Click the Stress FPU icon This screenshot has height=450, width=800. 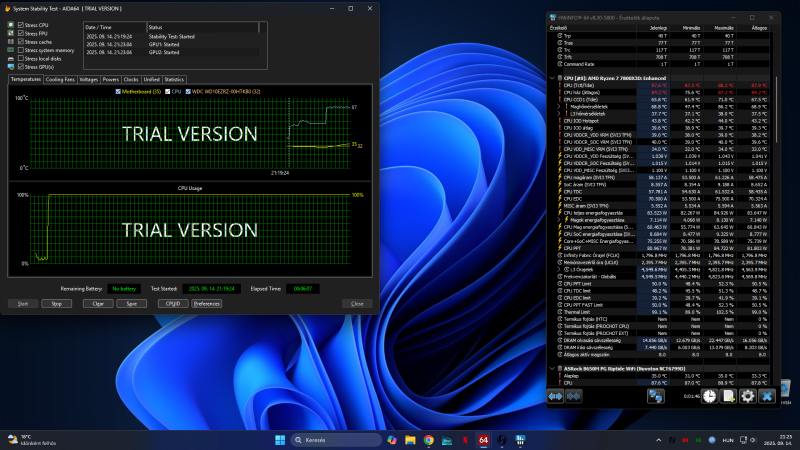click(x=11, y=33)
